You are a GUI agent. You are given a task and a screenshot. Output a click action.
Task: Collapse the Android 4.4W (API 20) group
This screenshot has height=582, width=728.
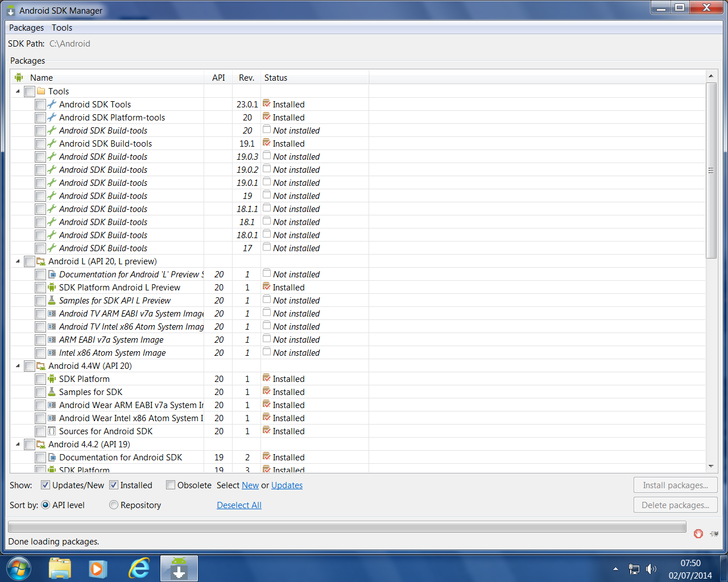tap(18, 366)
